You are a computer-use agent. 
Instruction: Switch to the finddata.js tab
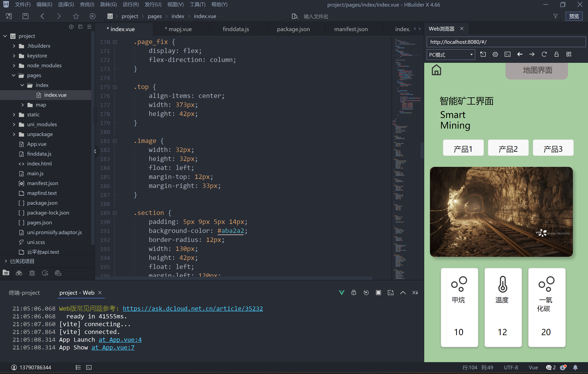(x=236, y=29)
